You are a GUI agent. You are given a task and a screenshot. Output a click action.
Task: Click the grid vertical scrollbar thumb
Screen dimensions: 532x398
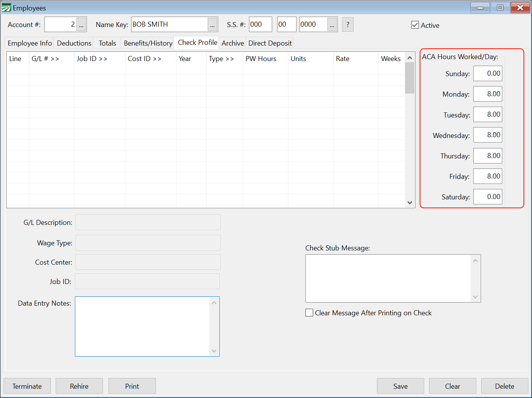pyautogui.click(x=410, y=78)
